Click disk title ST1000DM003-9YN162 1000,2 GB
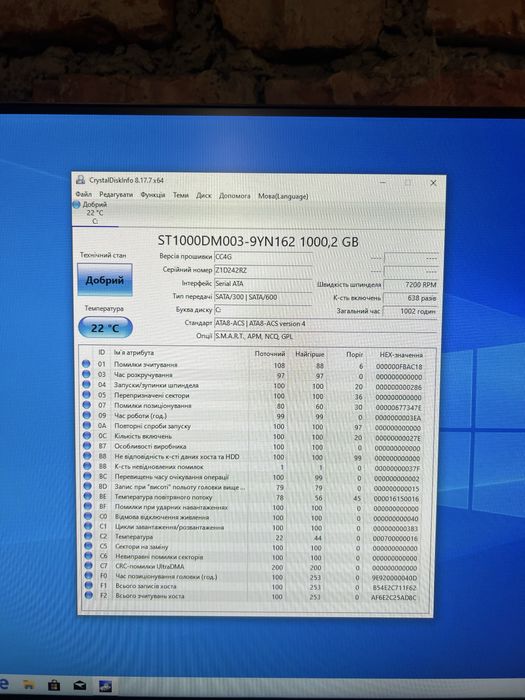This screenshot has width=525, height=700. (258, 242)
